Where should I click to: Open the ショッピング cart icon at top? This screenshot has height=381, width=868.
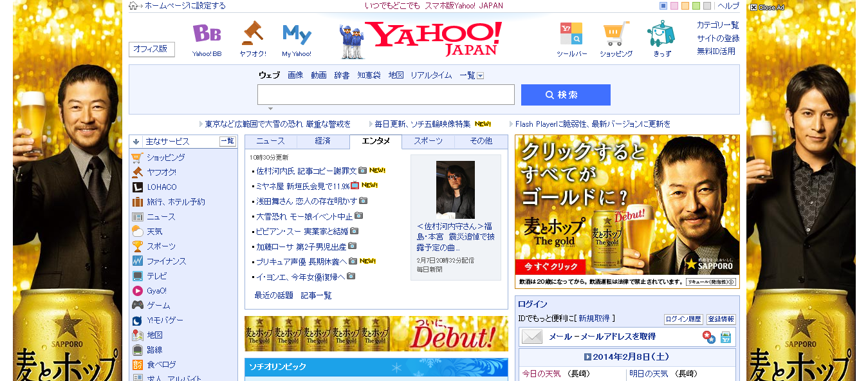point(616,33)
